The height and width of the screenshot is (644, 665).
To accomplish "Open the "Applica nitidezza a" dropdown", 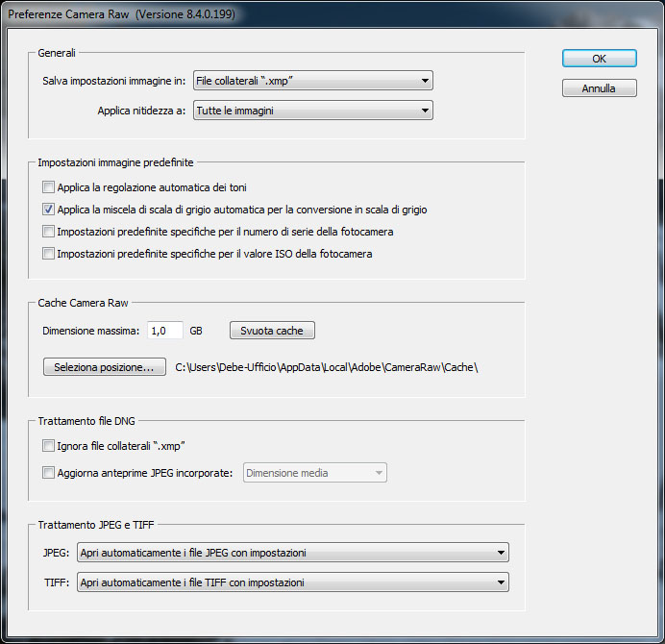I will click(x=312, y=111).
